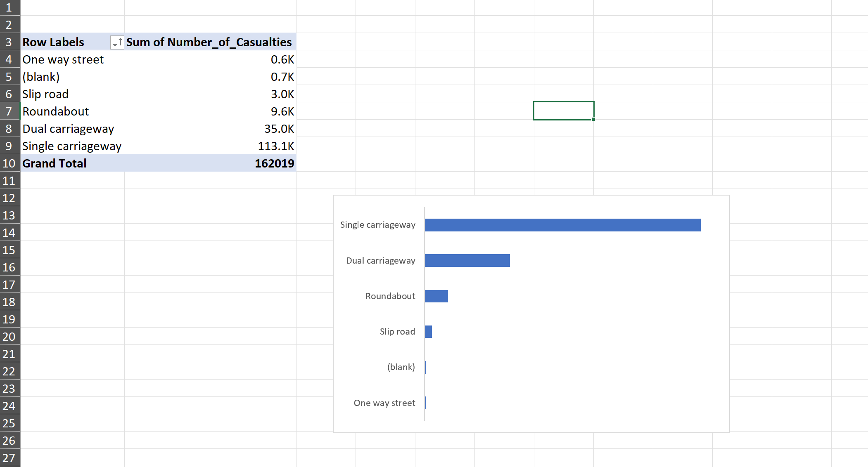This screenshot has width=868, height=467.
Task: Select the (blank) category label in chart
Action: tap(401, 367)
